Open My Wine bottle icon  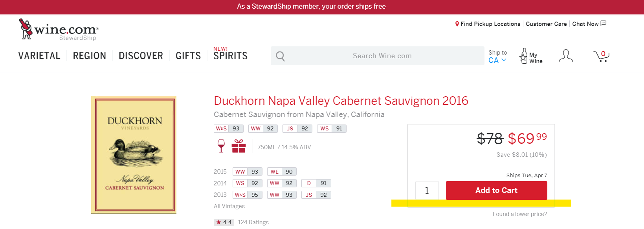click(523, 56)
